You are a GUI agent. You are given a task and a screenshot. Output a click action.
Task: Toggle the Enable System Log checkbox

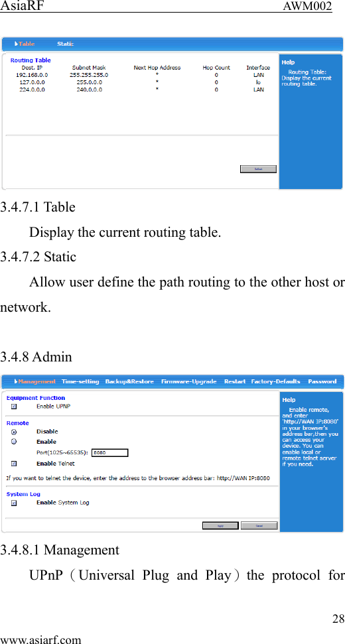(14, 502)
